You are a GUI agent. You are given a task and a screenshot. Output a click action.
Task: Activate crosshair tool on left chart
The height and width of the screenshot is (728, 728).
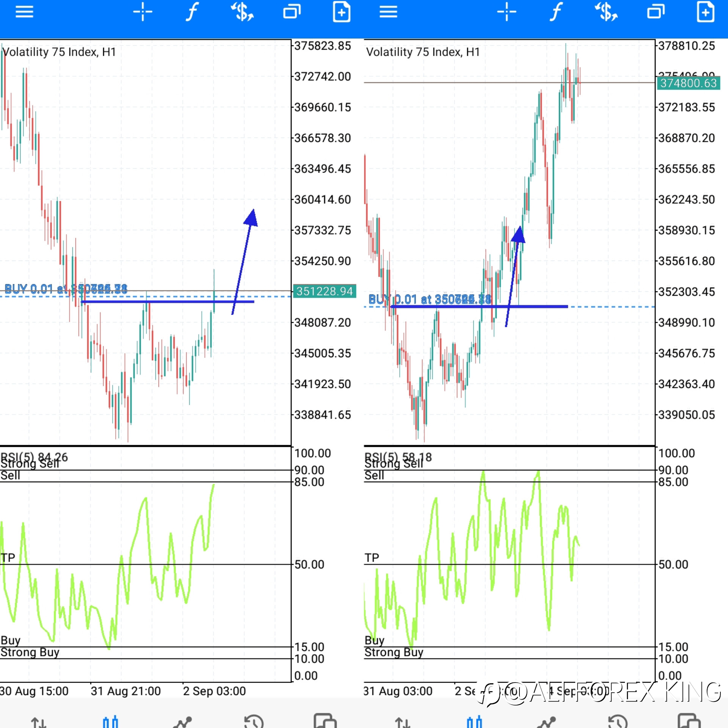click(x=143, y=12)
